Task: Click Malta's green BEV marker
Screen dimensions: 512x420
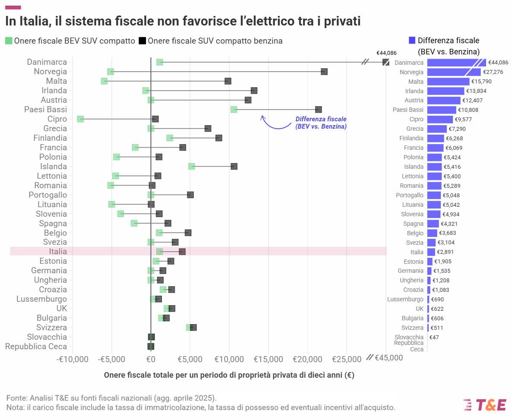Action: click(104, 81)
